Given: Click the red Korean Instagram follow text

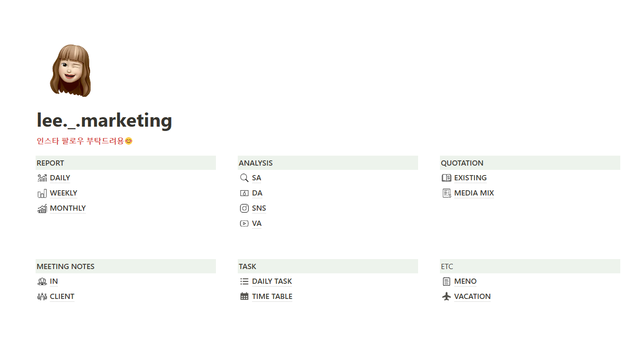Looking at the screenshot, I should click(x=84, y=141).
